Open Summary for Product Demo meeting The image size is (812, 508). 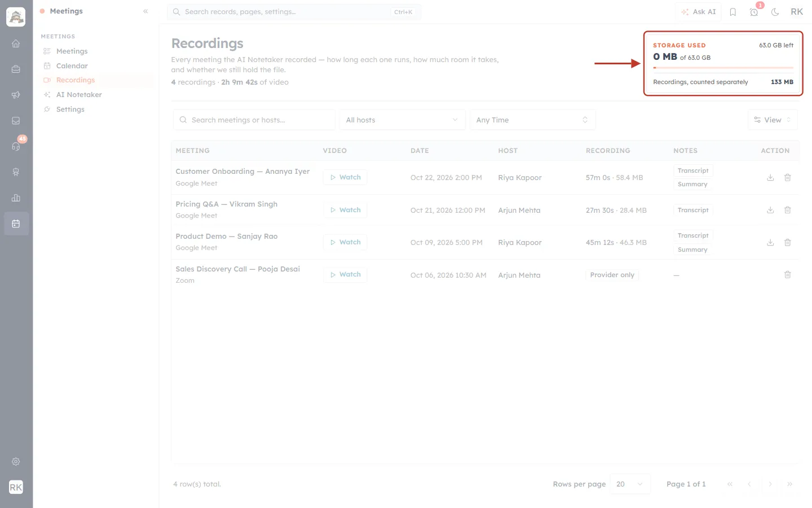click(x=692, y=249)
